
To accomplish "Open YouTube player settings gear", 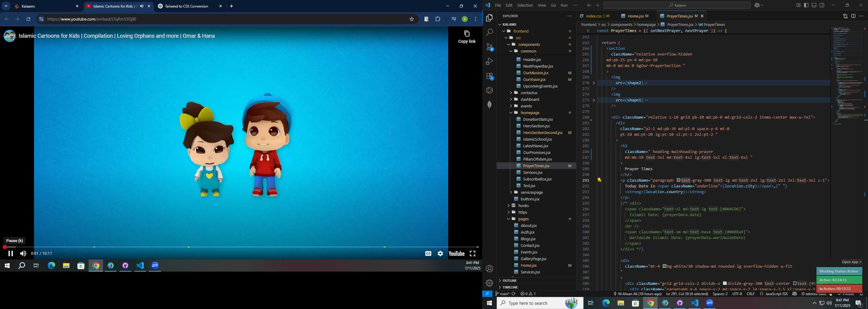I will click(440, 254).
